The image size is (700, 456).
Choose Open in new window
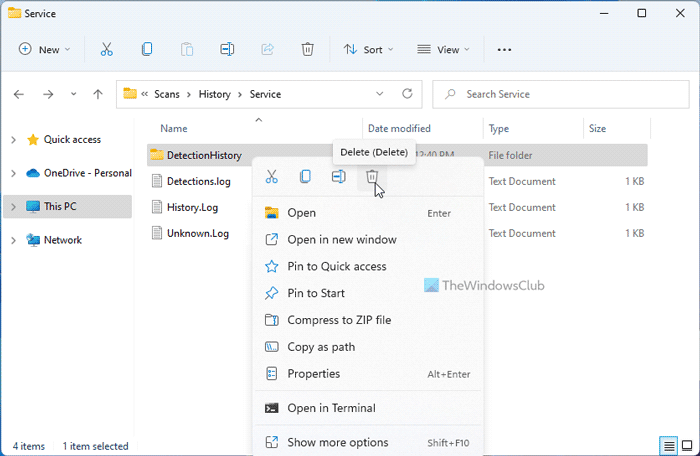368,240
